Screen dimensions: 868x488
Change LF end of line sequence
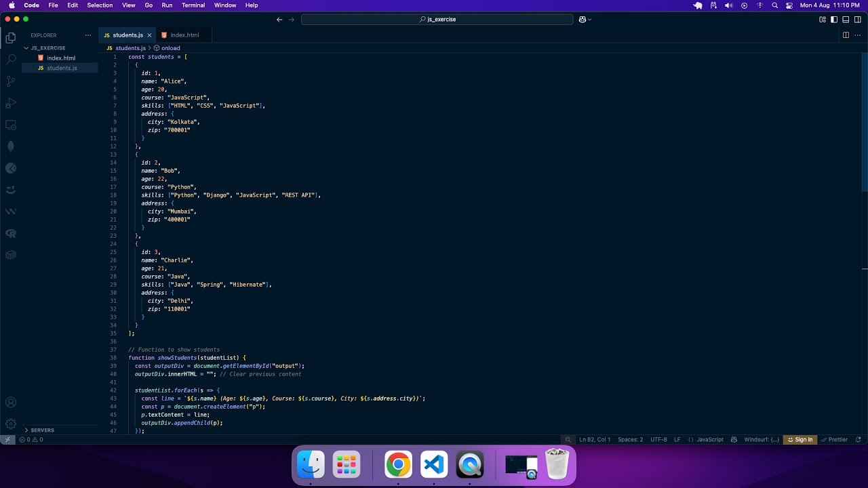click(677, 440)
